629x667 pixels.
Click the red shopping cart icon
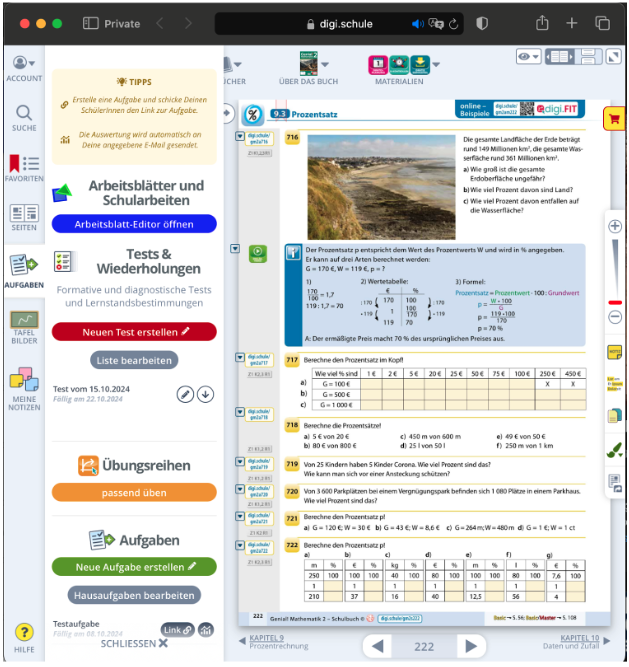[x=613, y=119]
